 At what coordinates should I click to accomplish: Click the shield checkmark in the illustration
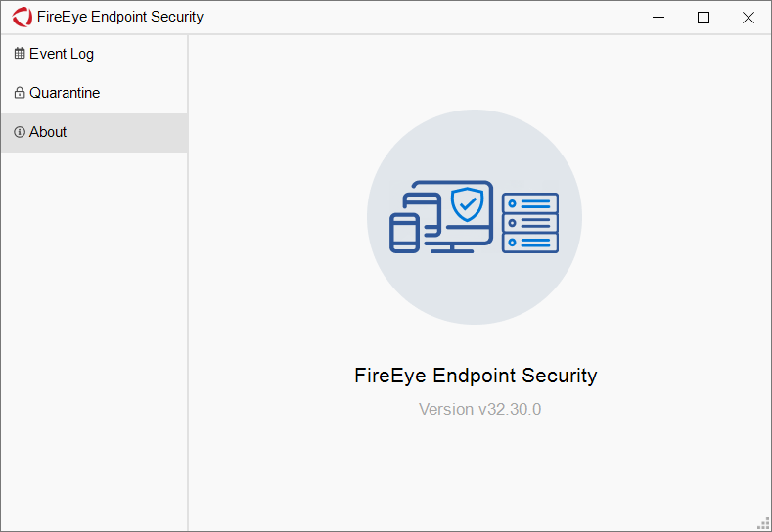(468, 204)
